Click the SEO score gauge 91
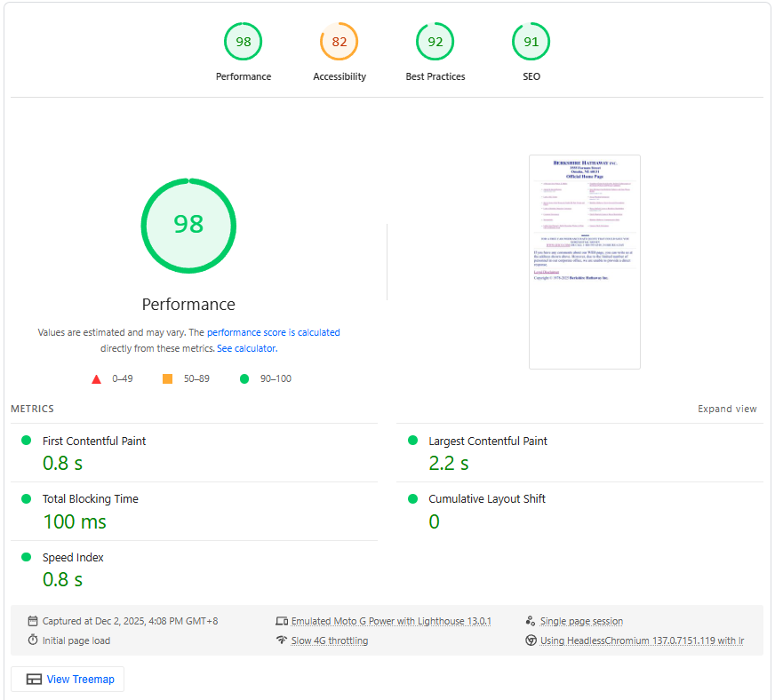The width and height of the screenshot is (775, 700). click(531, 42)
